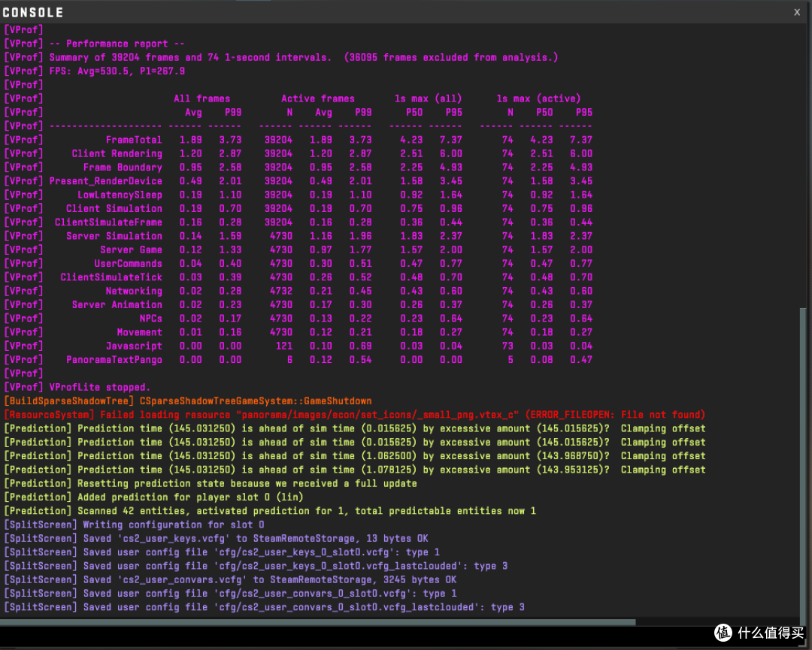Select the 'Client Simulation' row label

coord(114,209)
